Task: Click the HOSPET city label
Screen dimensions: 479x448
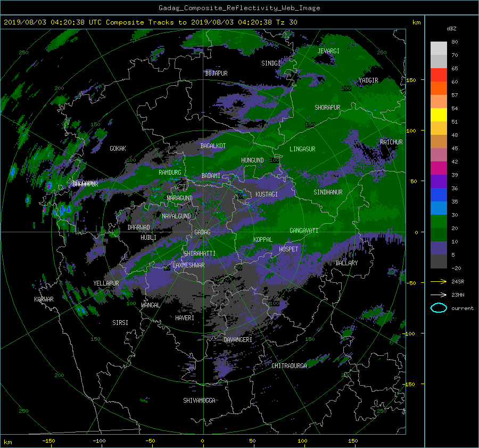Action: coord(288,249)
